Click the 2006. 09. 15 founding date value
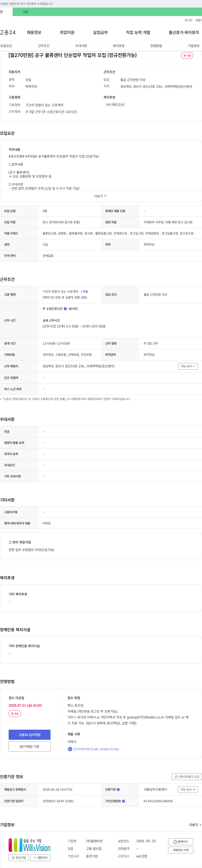 point(146,841)
